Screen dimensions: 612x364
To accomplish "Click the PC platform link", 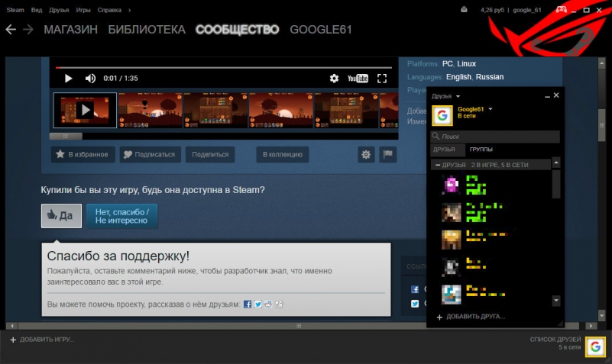I will 447,63.
